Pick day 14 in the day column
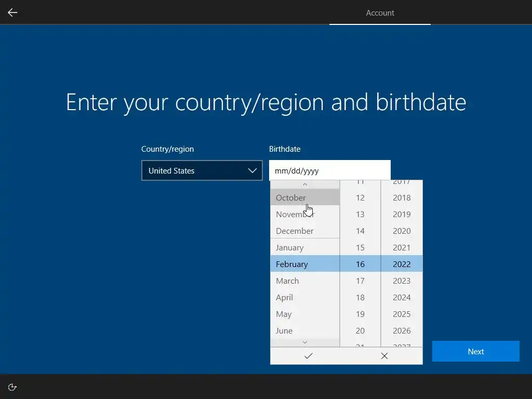Viewport: 532px width, 399px height. (x=361, y=231)
